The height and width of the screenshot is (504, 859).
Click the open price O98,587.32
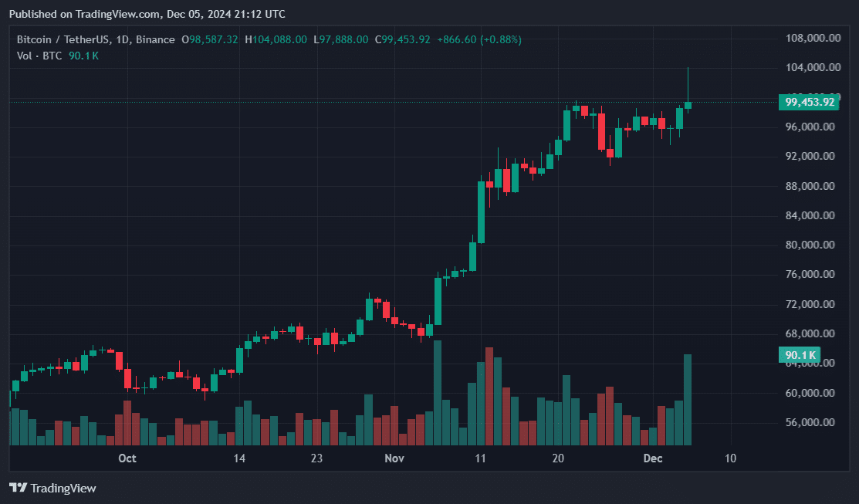[x=210, y=39]
